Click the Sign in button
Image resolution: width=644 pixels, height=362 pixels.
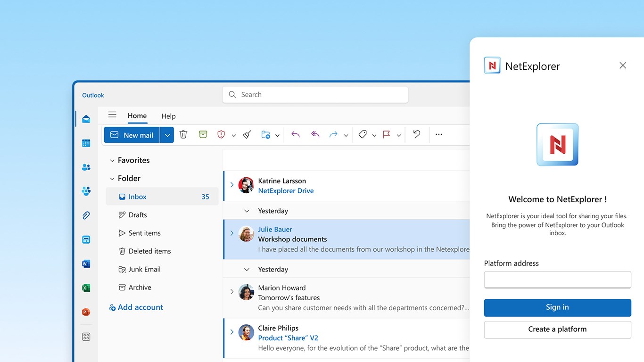(x=557, y=307)
